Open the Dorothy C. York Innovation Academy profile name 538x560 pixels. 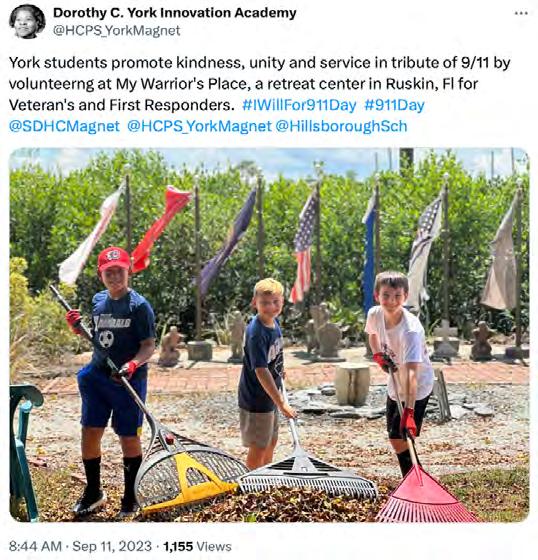(175, 13)
